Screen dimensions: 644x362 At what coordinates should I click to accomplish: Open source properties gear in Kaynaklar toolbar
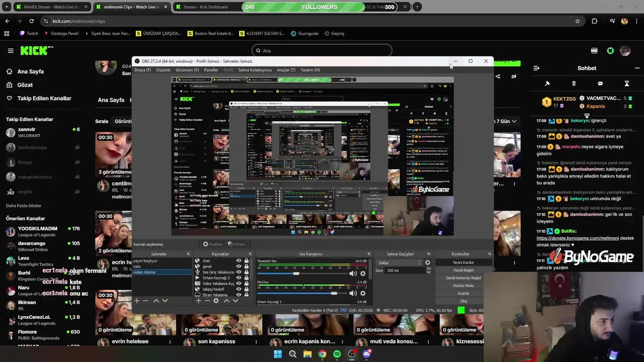(216, 301)
